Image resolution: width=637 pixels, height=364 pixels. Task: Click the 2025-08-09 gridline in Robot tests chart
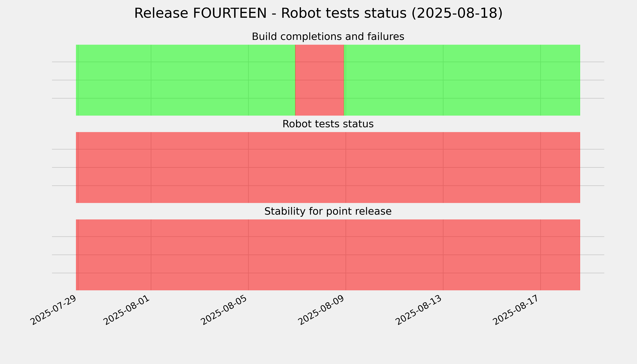[346, 167]
